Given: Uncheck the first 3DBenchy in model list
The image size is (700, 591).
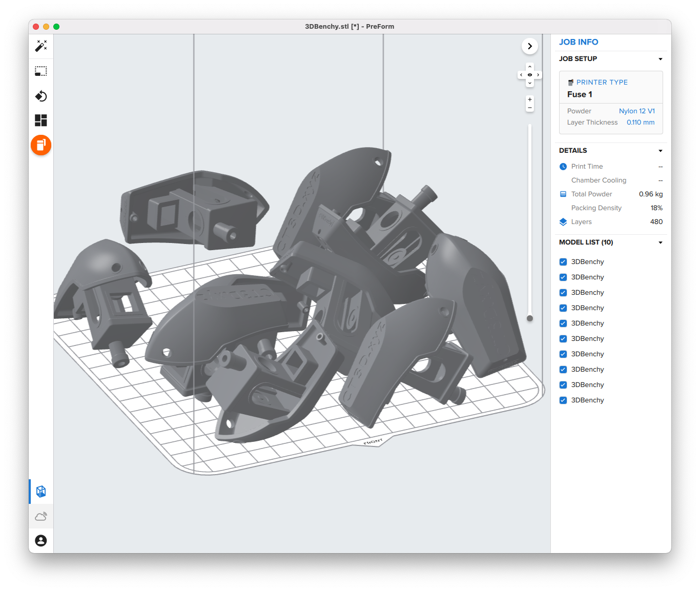Looking at the screenshot, I should pyautogui.click(x=563, y=262).
